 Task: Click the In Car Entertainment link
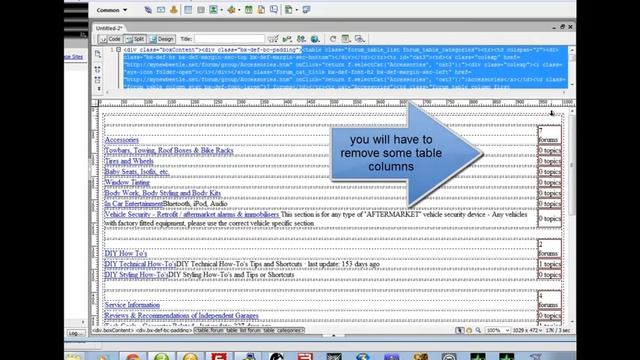133,203
